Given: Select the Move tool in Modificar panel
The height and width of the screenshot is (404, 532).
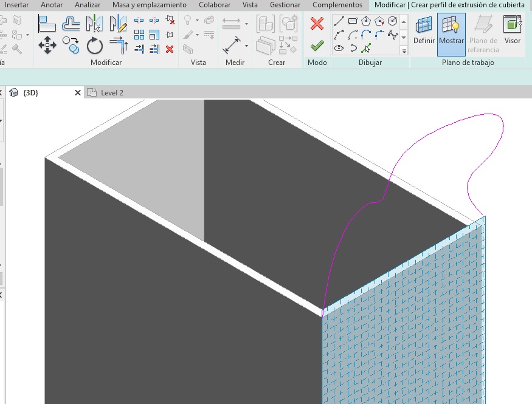Looking at the screenshot, I should coord(47,45).
